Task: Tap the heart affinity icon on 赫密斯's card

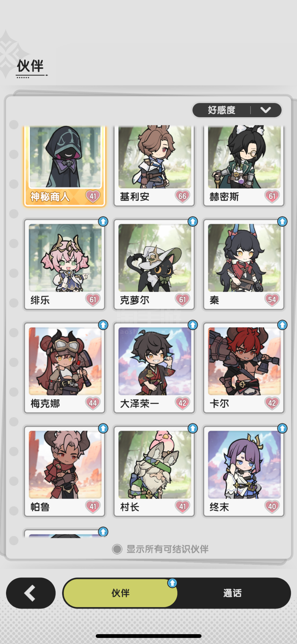Action: point(272,196)
